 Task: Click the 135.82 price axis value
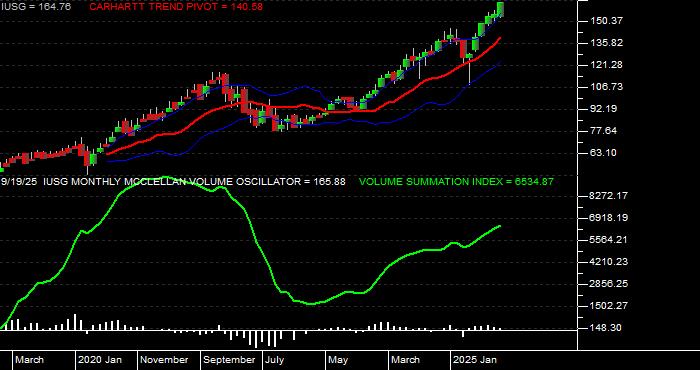point(606,43)
